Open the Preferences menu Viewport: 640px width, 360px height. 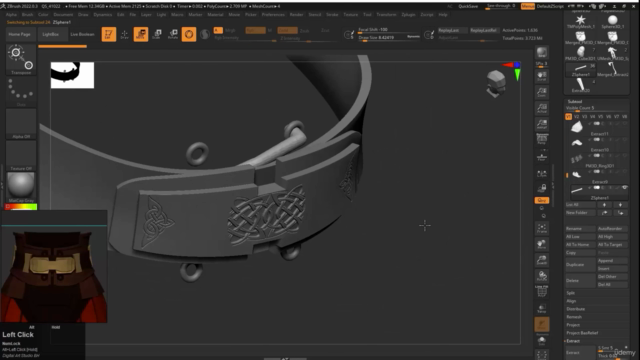pos(273,15)
